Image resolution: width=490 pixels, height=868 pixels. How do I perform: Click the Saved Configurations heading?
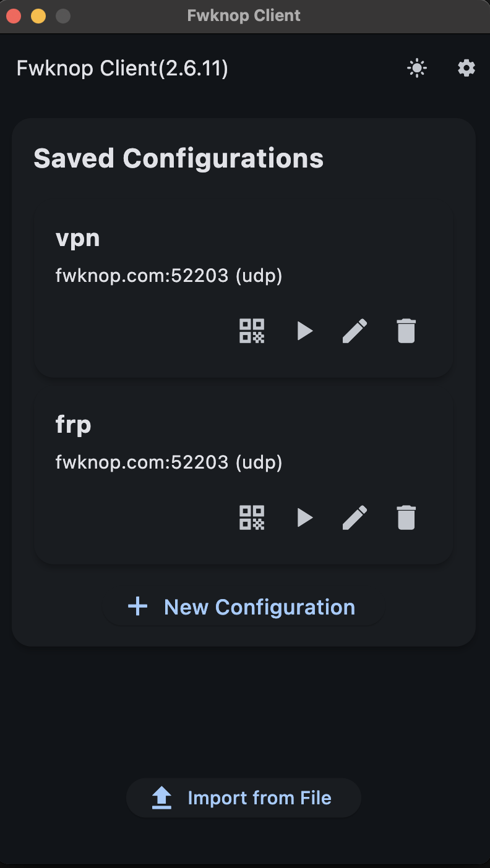point(179,158)
